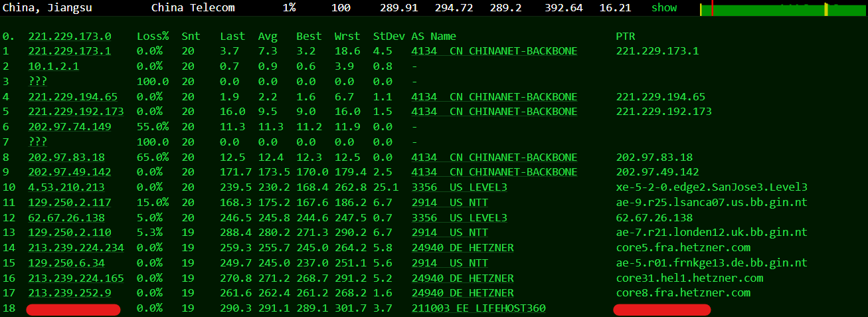Click the Avg column header

tap(268, 37)
